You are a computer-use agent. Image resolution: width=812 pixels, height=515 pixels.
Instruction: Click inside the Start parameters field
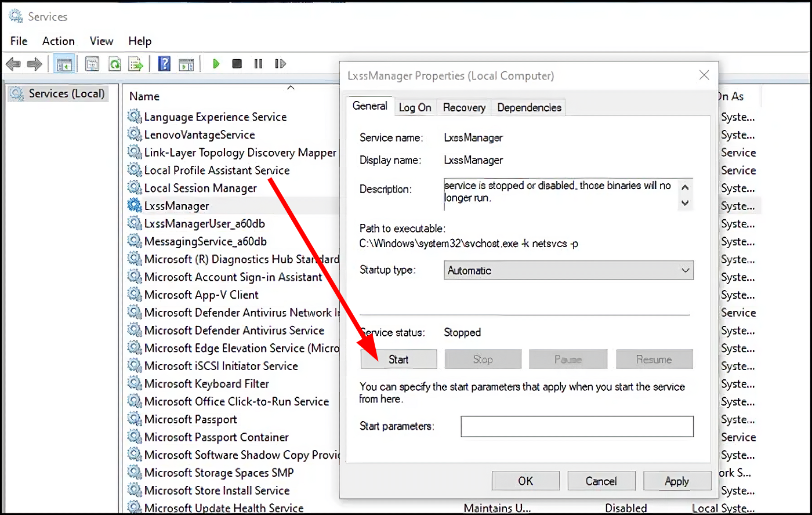577,426
